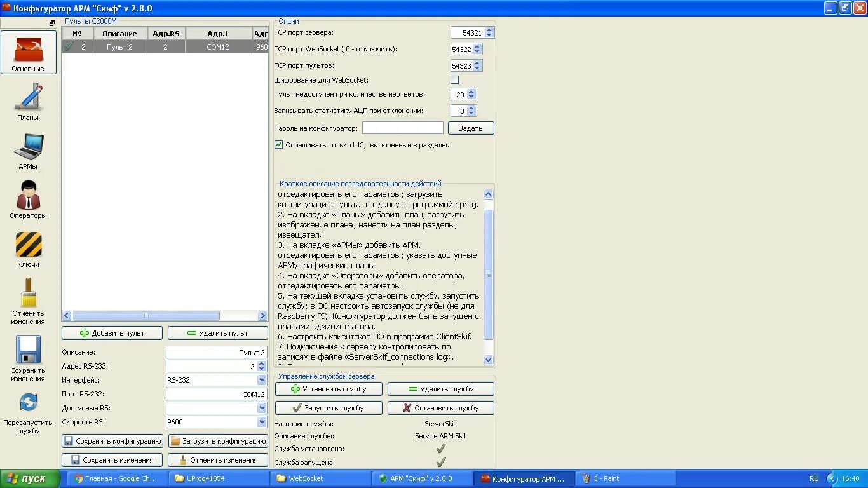Viewport: 868px width, 488px height.
Task: Select the Пульт 2 table cell
Action: pyautogui.click(x=120, y=47)
